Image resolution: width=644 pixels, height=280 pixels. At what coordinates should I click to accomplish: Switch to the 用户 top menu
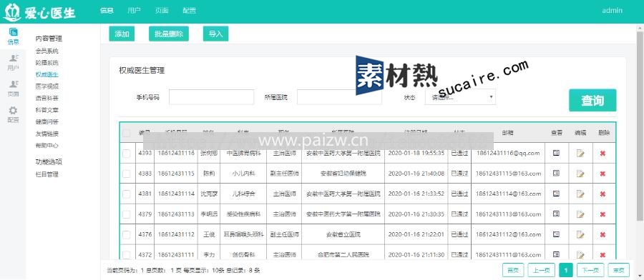click(135, 11)
